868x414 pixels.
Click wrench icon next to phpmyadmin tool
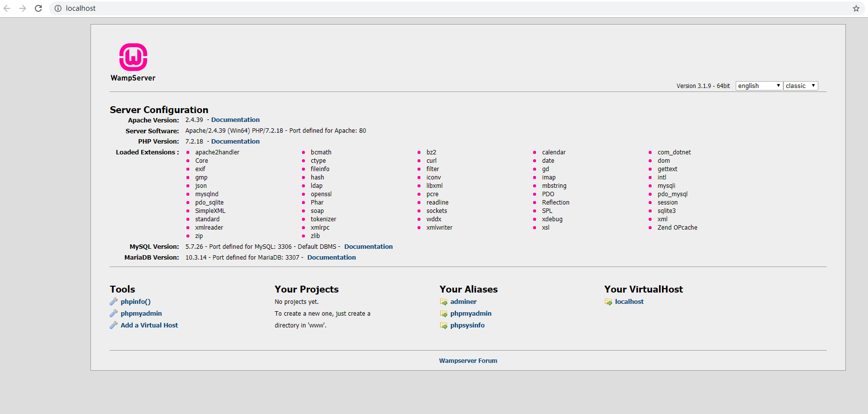(x=114, y=314)
